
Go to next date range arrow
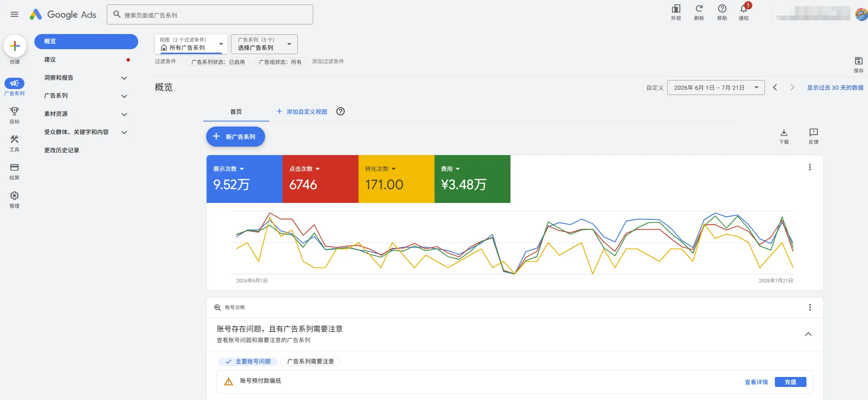click(792, 87)
